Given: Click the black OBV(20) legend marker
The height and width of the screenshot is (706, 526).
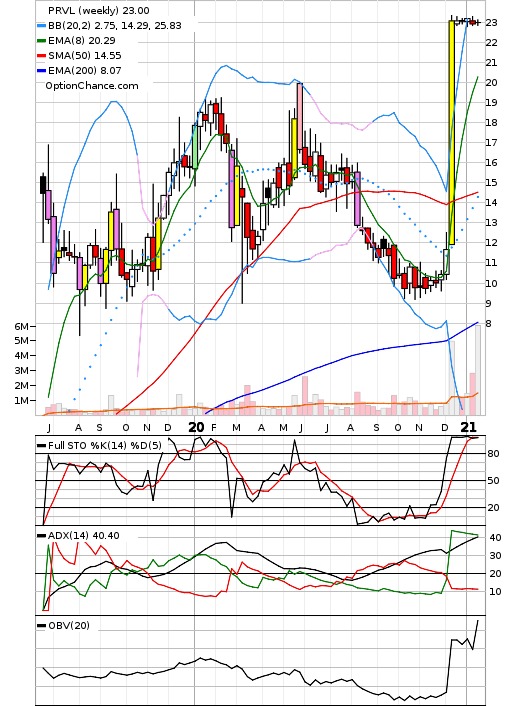Looking at the screenshot, I should tap(41, 626).
